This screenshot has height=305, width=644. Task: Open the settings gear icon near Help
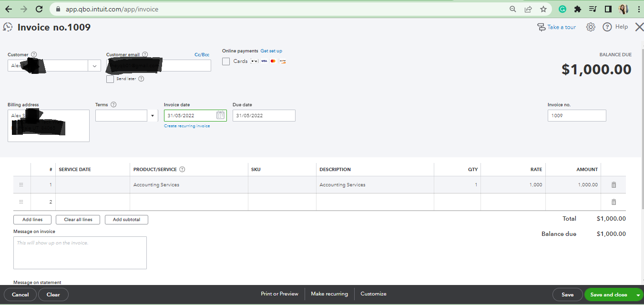[591, 27]
